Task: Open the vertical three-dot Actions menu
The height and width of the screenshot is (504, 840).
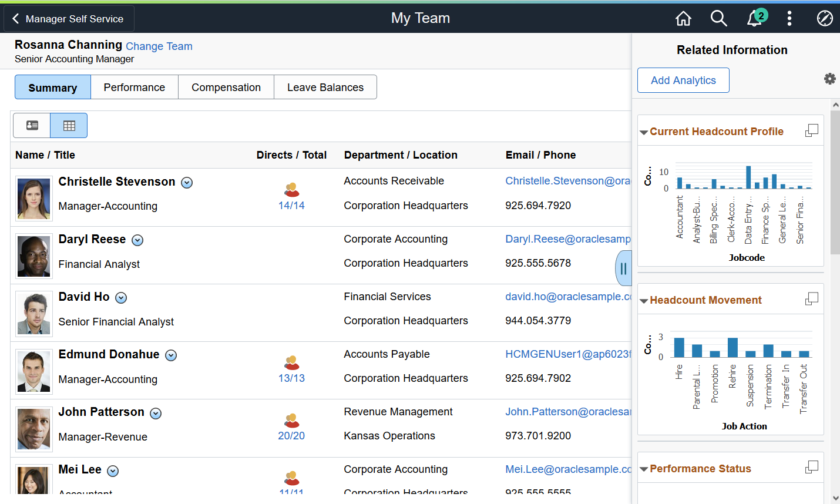Action: [x=789, y=19]
